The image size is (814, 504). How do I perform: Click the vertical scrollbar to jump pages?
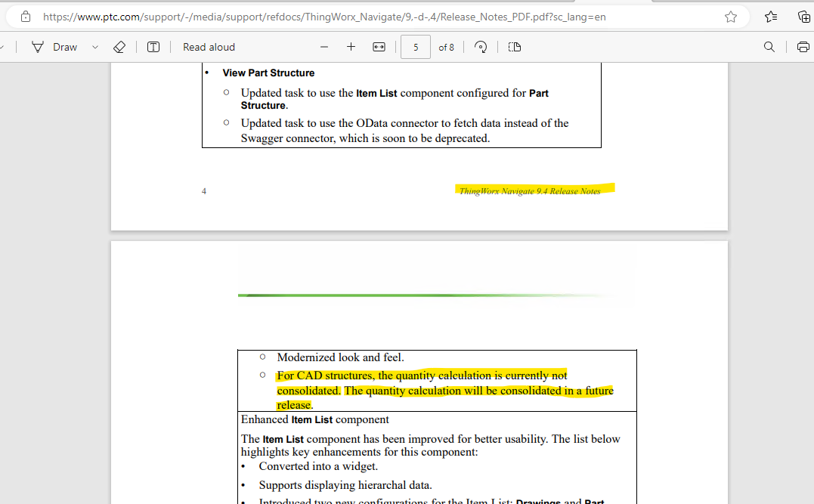809,302
